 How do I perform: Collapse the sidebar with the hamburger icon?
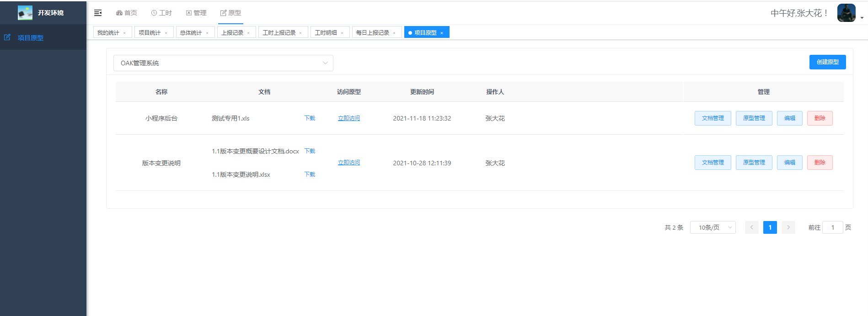click(98, 13)
